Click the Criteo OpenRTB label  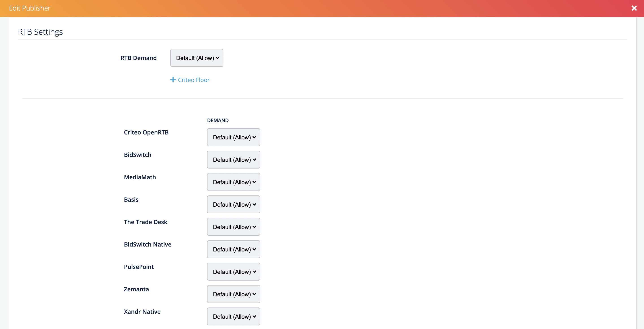(146, 132)
